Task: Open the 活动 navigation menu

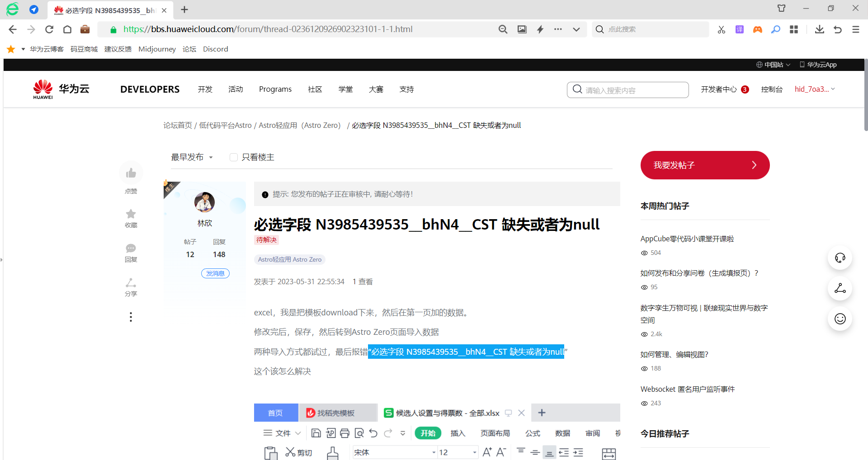Action: point(236,89)
